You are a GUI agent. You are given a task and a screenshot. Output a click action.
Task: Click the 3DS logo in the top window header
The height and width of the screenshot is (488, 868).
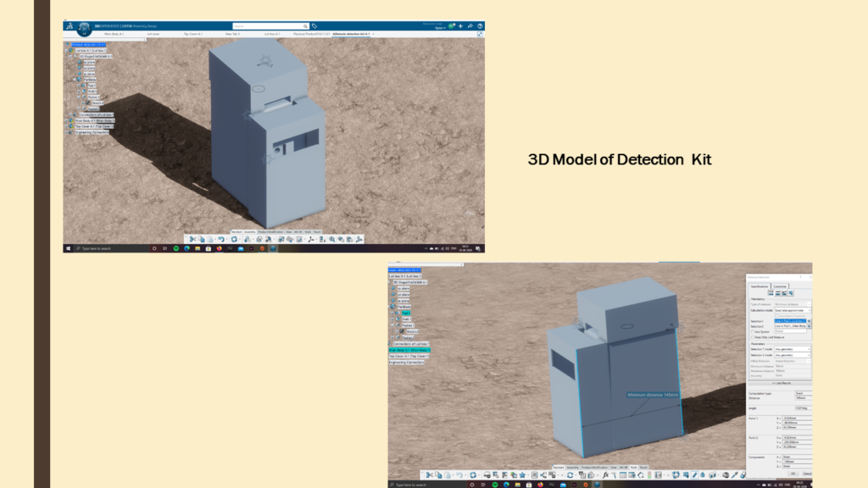(70, 26)
